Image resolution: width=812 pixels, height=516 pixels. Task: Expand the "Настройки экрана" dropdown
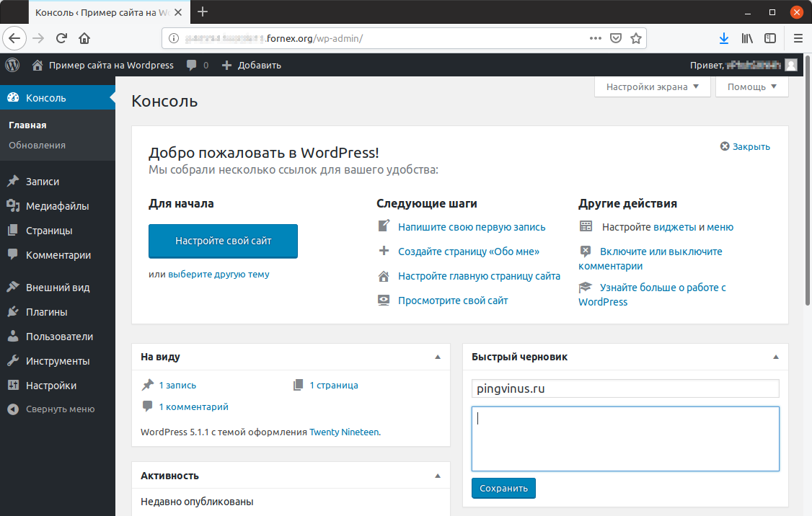[x=652, y=87]
